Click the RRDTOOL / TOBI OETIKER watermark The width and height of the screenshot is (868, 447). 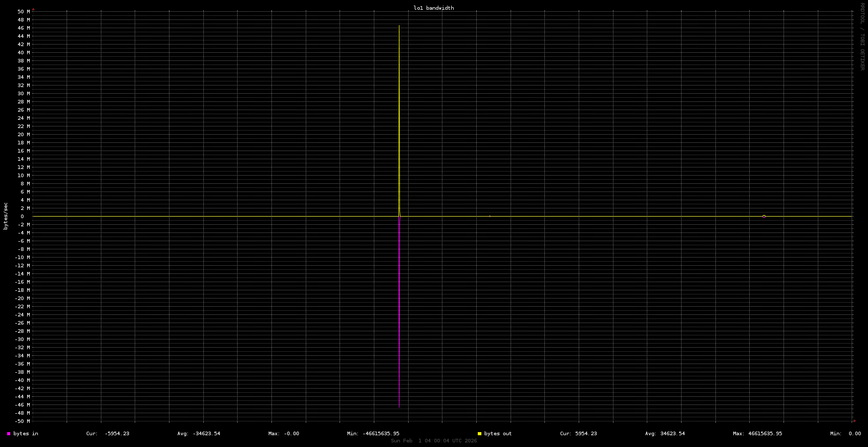pos(862,36)
